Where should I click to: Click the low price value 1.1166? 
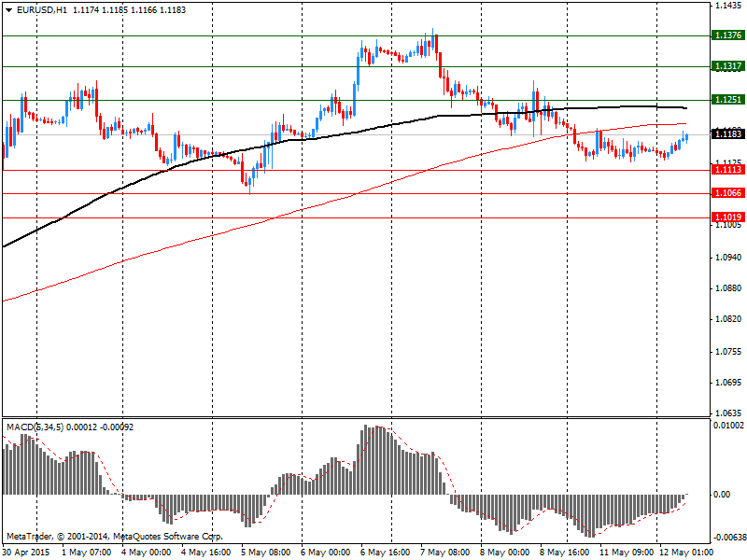point(144,10)
